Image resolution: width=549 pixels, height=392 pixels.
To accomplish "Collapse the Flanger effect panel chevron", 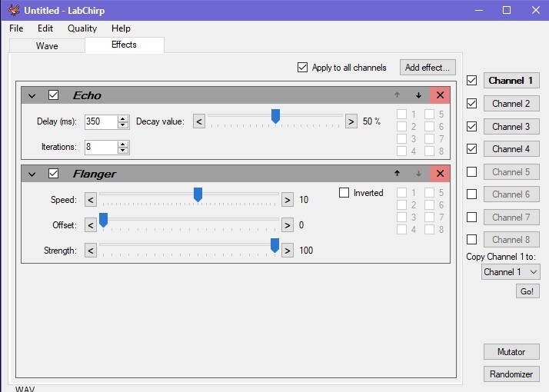I will click(32, 174).
